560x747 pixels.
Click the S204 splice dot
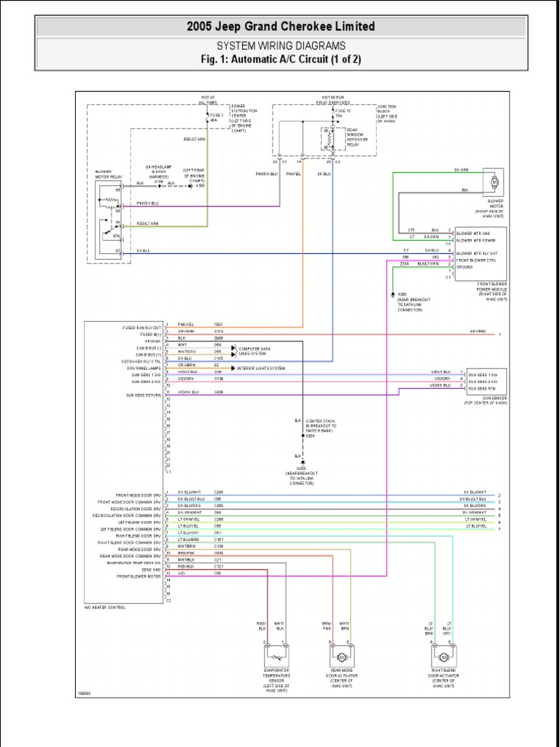click(x=302, y=435)
